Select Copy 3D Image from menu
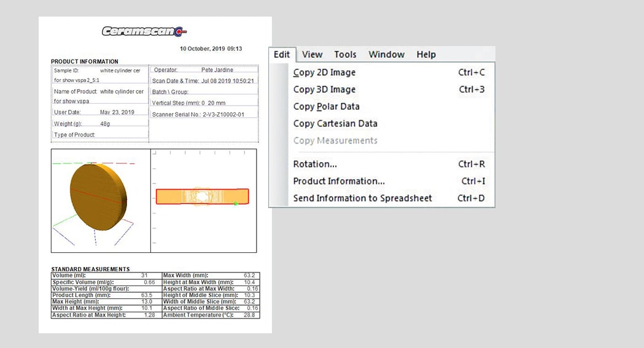 tap(324, 90)
